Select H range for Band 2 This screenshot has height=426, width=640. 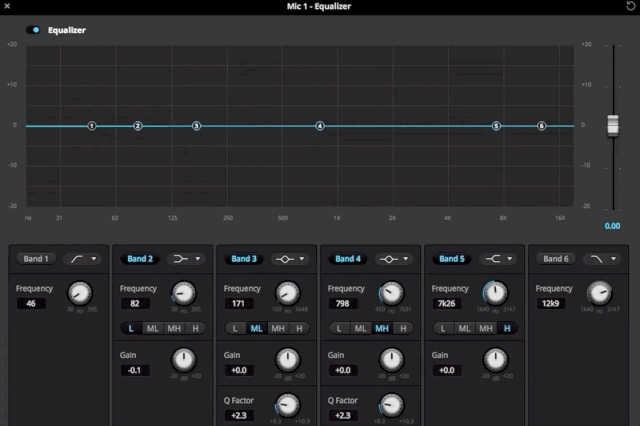196,328
